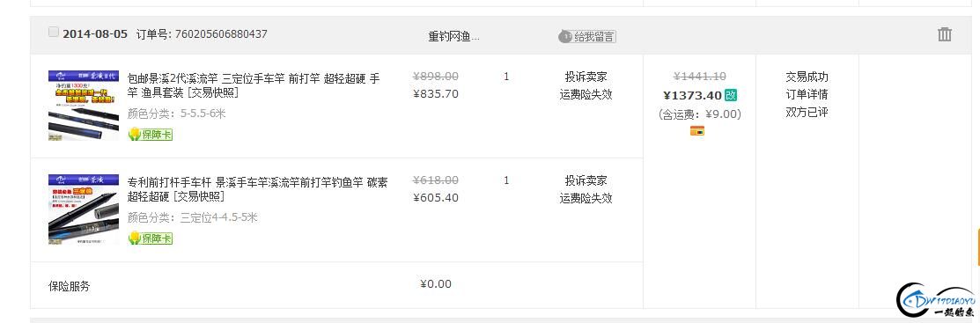Click the orange tab on the right edge
The height and width of the screenshot is (323, 980).
[978, 247]
